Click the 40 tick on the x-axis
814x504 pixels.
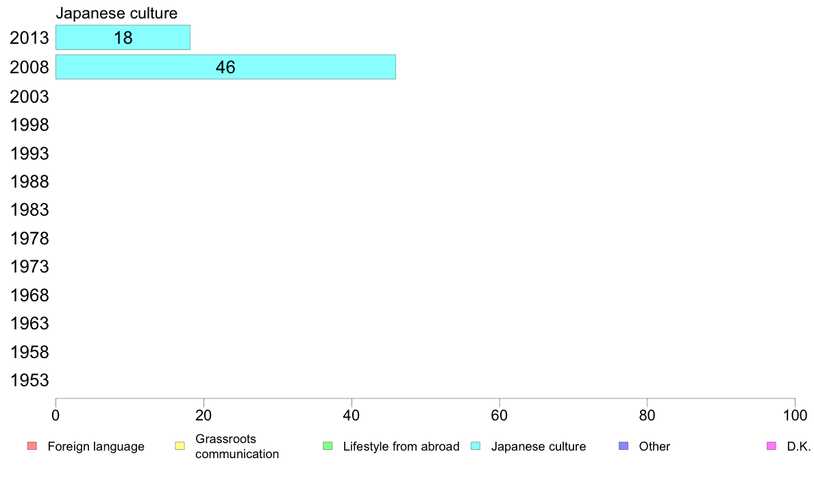click(351, 415)
